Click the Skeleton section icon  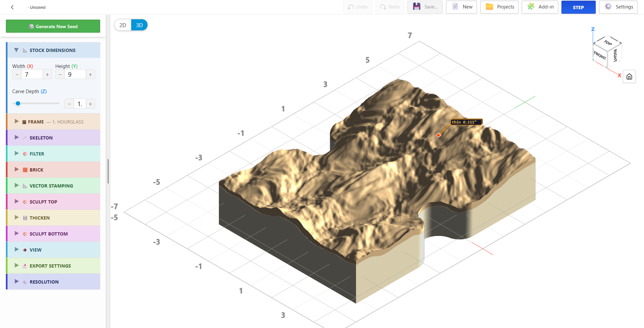pyautogui.click(x=25, y=138)
